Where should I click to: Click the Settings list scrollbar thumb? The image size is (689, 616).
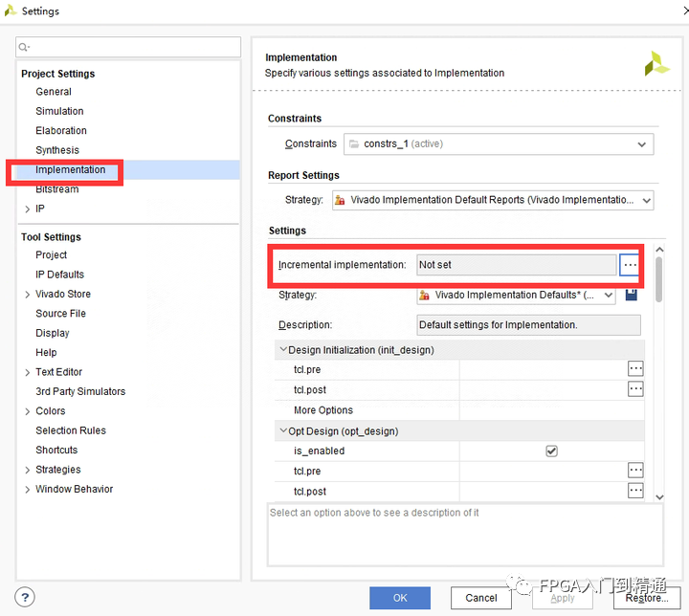[x=658, y=280]
